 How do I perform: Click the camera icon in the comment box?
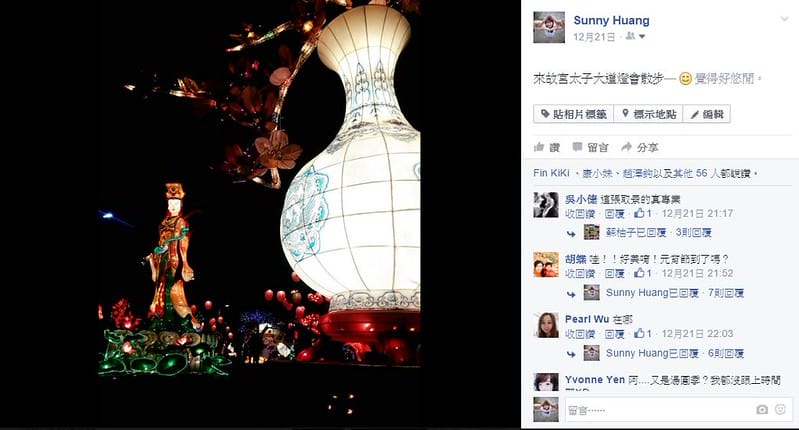click(762, 410)
